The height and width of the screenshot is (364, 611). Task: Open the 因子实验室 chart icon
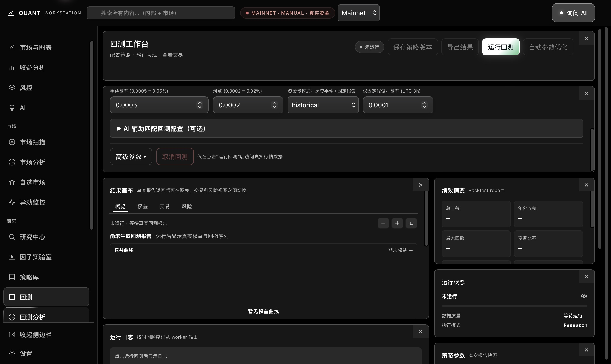click(12, 257)
